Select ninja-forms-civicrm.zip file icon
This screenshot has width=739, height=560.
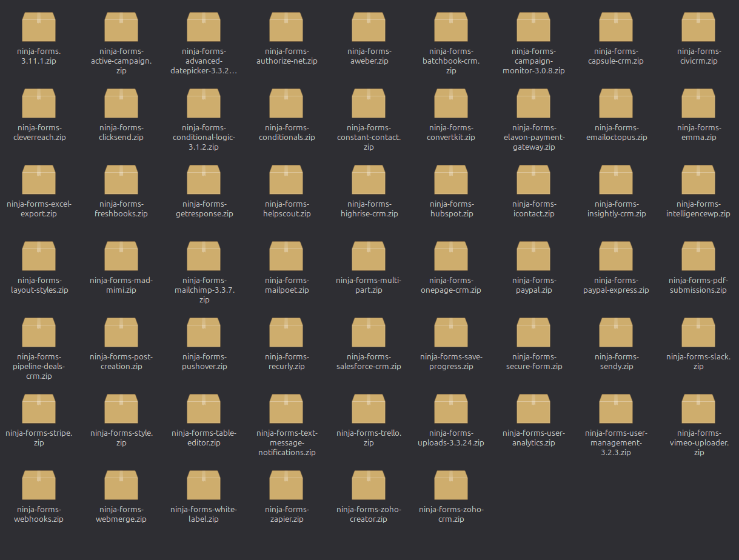[698, 27]
